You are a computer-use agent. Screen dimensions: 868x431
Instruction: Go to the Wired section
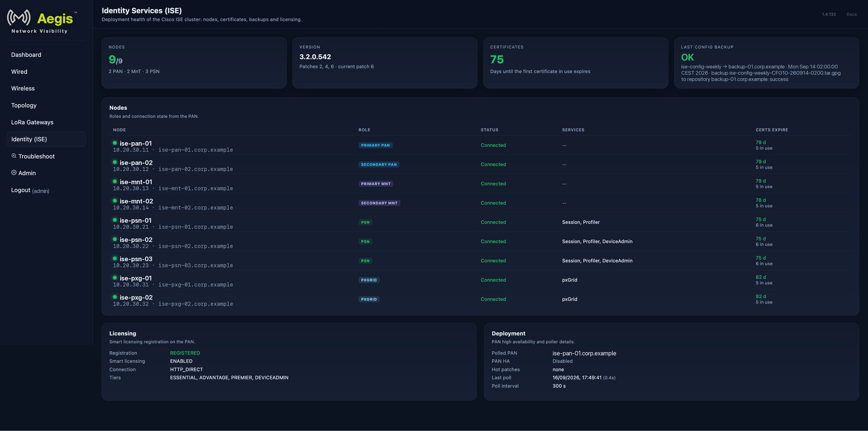pos(46,72)
